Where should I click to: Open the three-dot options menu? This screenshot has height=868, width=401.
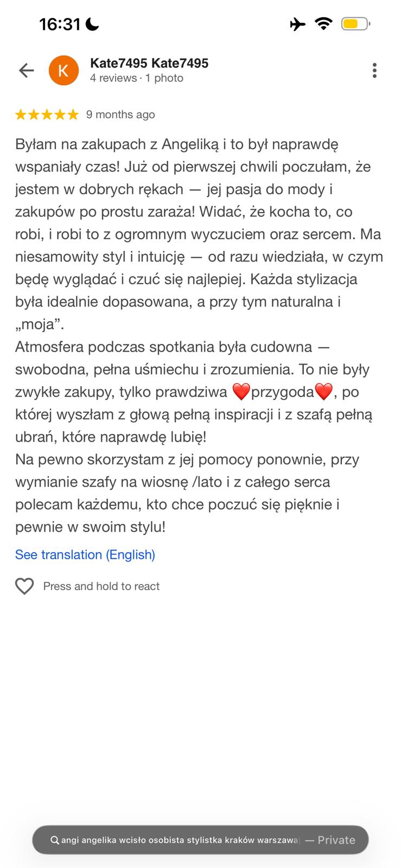(x=374, y=71)
